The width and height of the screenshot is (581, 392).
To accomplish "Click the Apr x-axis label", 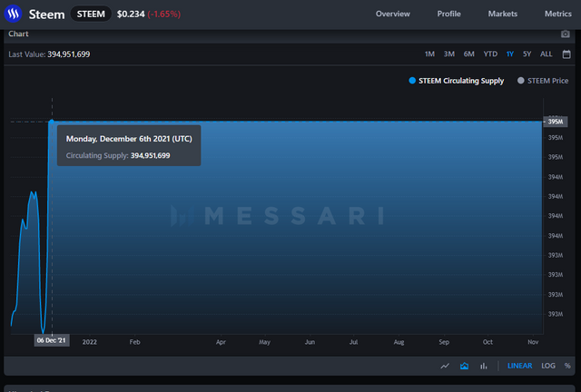I will 221,342.
